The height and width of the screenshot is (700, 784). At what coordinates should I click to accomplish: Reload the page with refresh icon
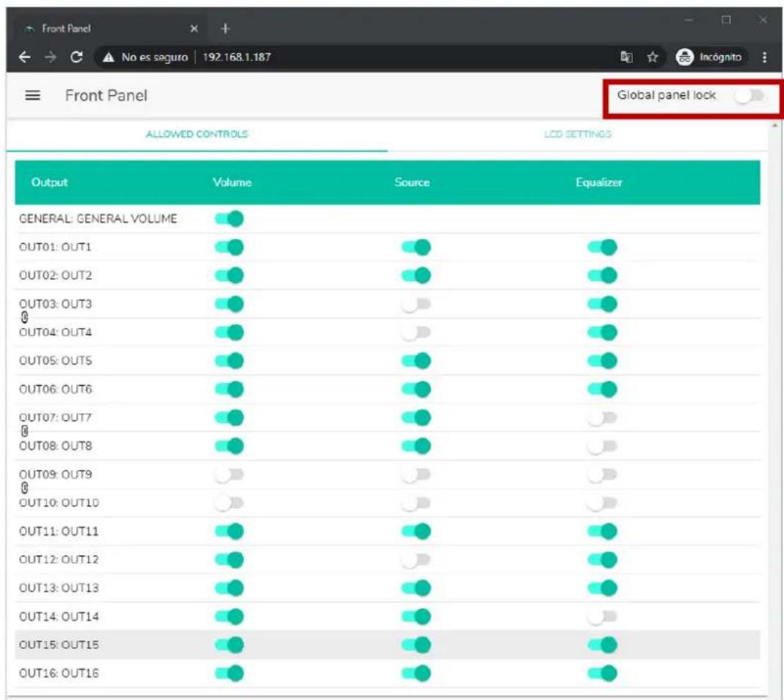(x=76, y=57)
